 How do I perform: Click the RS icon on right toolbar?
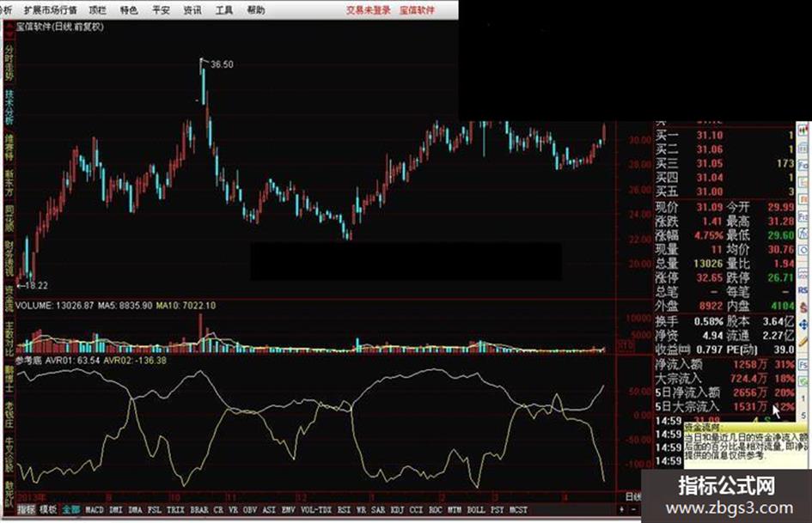pyautogui.click(x=803, y=290)
